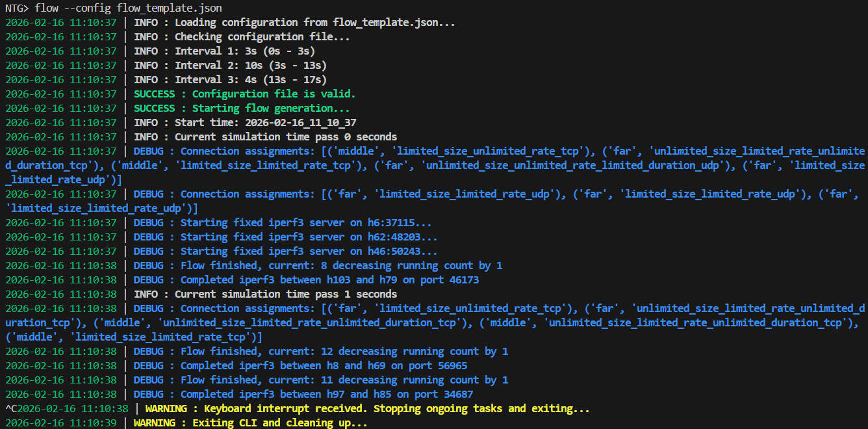Click the 'Checking configuration file...' log line
This screenshot has height=429, width=868.
tap(262, 36)
